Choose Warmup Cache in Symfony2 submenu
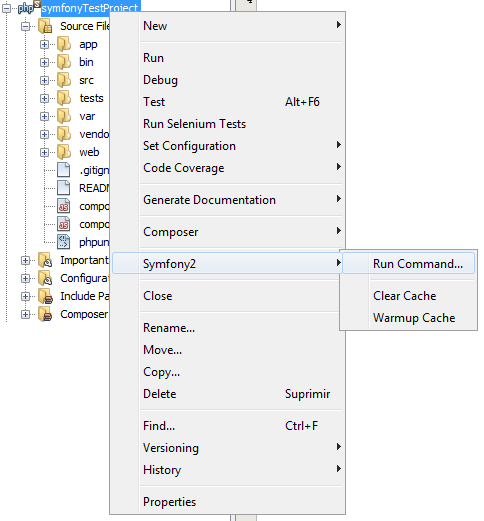Viewport: 484px width, 521px height. 409,318
